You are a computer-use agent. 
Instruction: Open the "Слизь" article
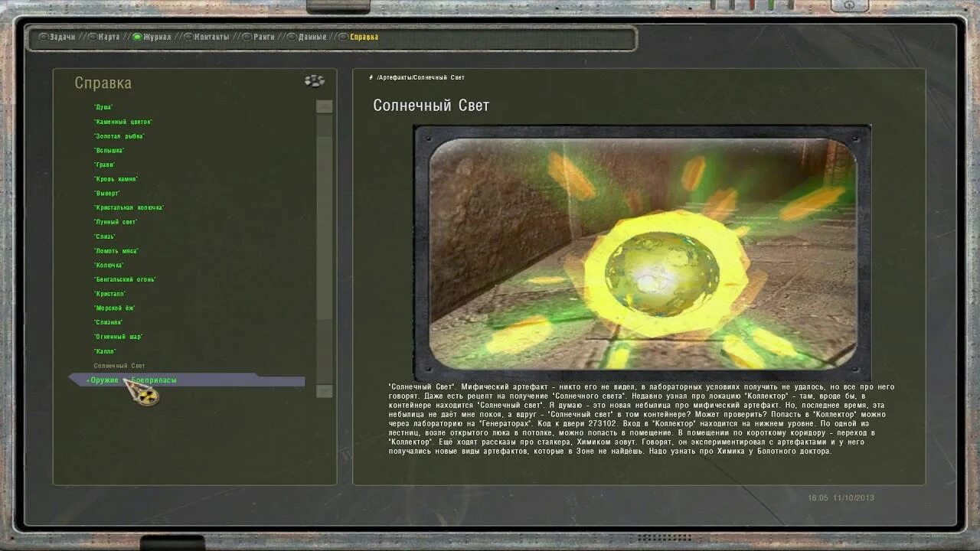coord(105,236)
